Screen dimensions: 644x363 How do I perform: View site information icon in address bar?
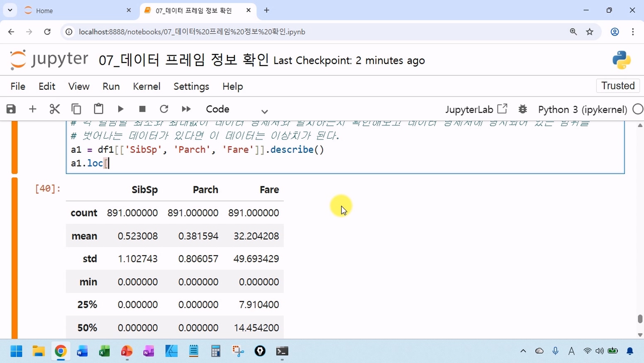69,32
